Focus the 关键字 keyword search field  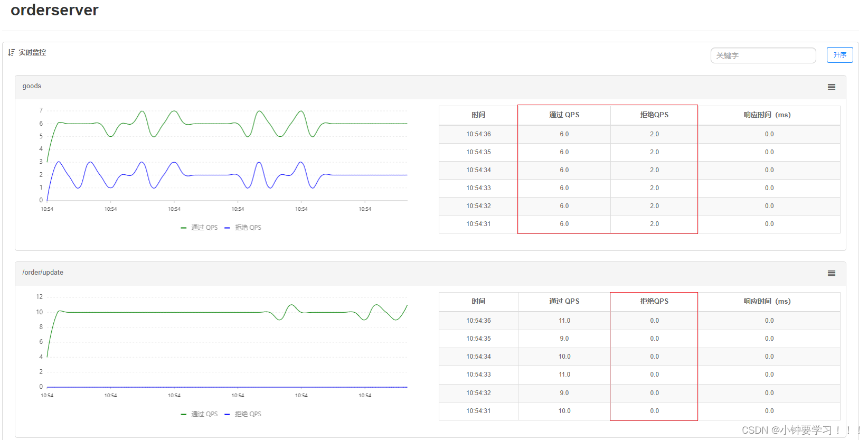[763, 55]
